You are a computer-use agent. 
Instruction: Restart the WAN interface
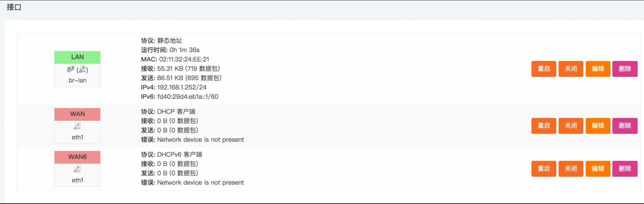pos(543,126)
